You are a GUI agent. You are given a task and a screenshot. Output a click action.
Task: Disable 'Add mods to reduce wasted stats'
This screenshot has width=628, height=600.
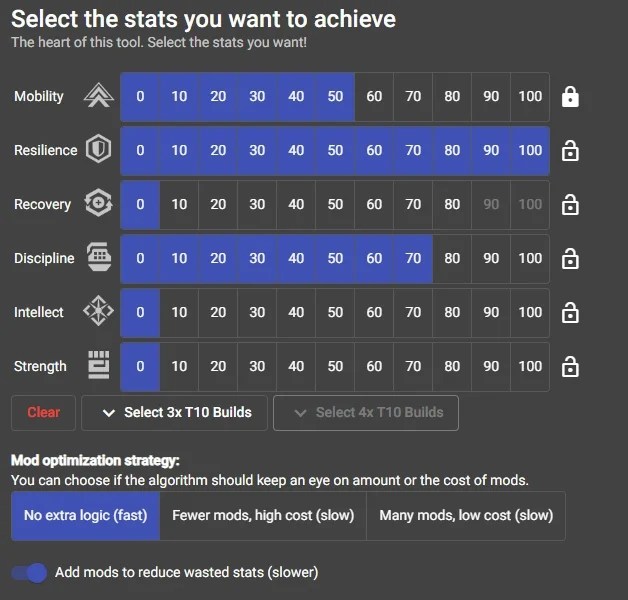(x=30, y=573)
